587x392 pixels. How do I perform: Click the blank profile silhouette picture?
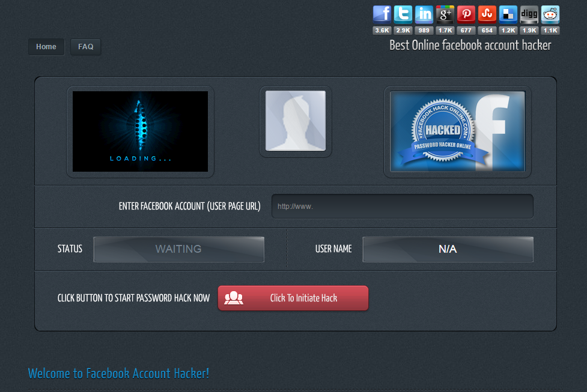296,121
